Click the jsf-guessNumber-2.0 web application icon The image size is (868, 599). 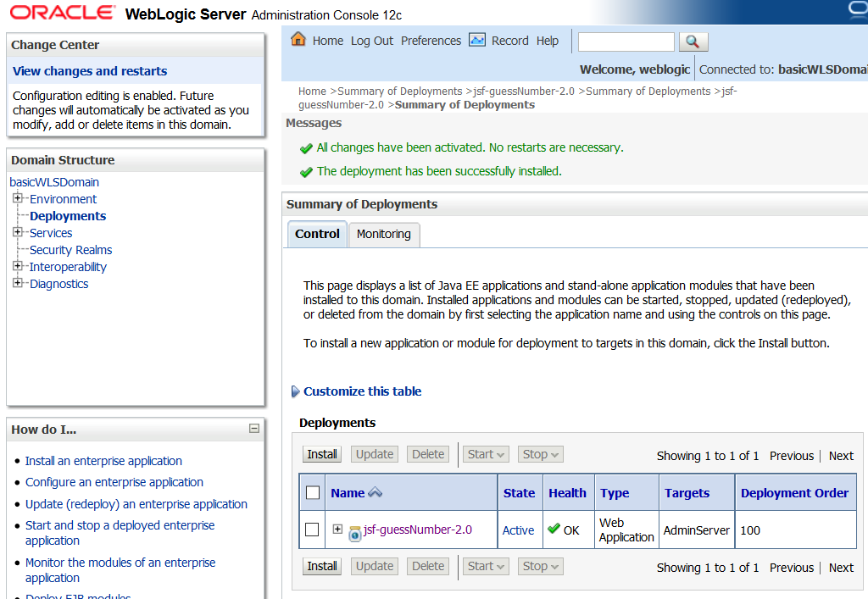click(355, 534)
